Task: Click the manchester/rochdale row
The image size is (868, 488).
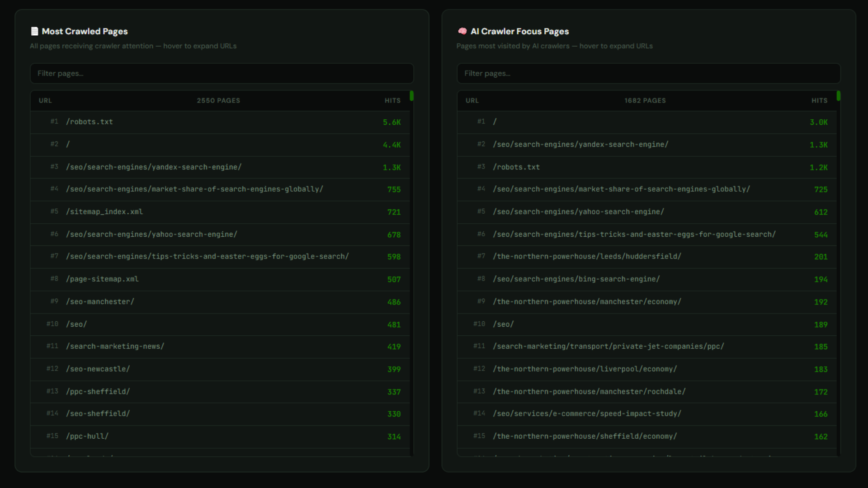Action: point(647,392)
